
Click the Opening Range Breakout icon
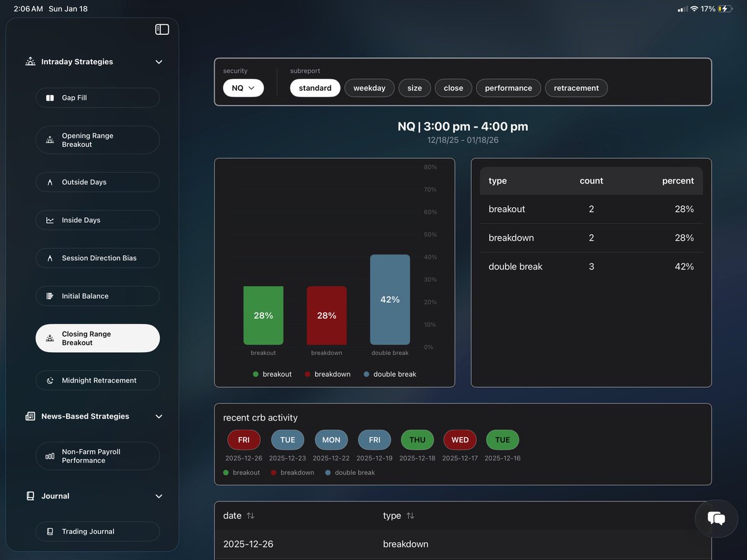(50, 140)
